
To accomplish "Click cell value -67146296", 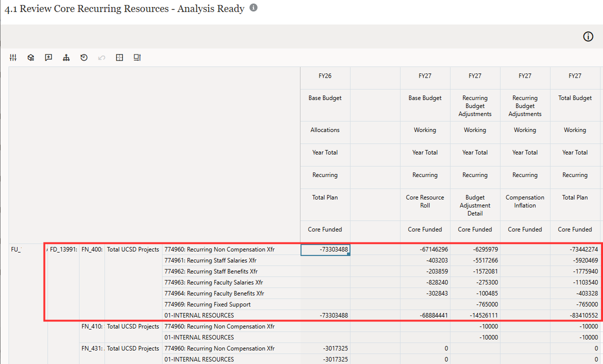I will [x=425, y=249].
